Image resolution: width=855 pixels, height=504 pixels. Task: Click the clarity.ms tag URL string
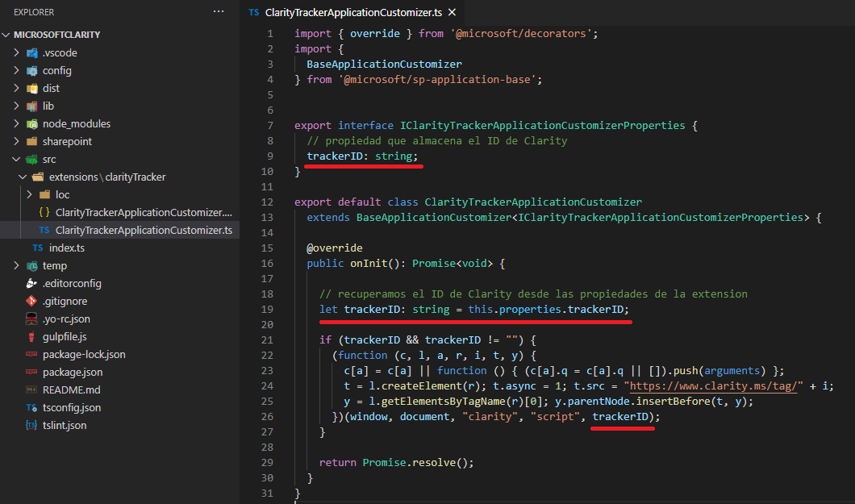714,385
